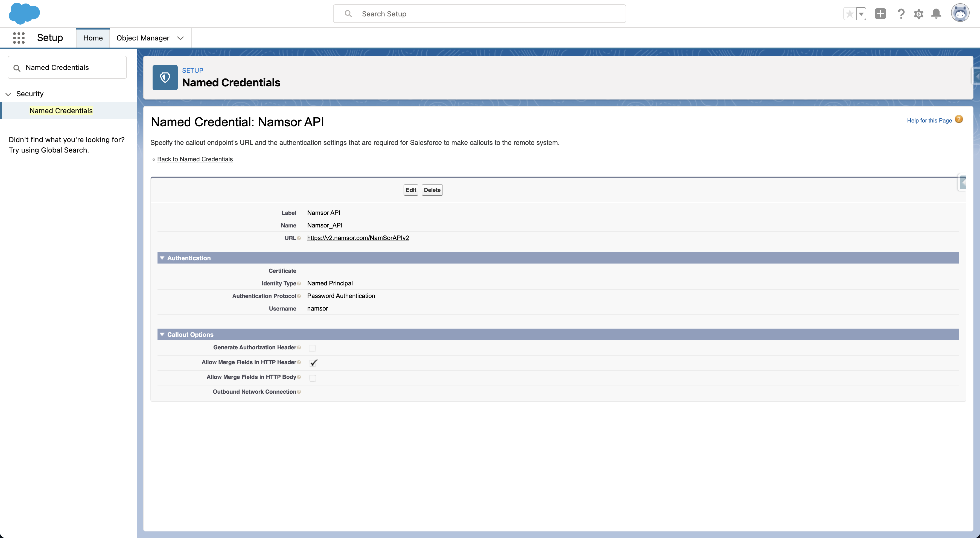Viewport: 980px width, 538px height.
Task: Toggle Generate Authorization Header checkbox
Action: pos(313,349)
